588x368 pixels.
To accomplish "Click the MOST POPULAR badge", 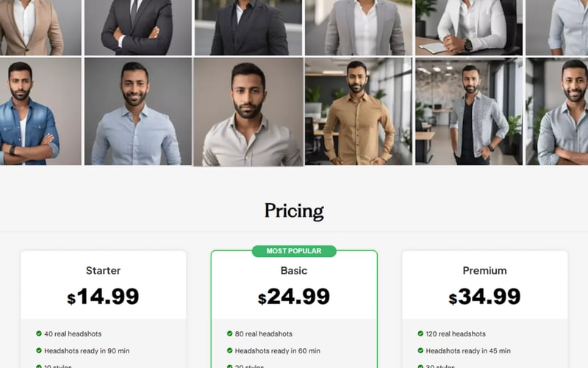I will (294, 251).
